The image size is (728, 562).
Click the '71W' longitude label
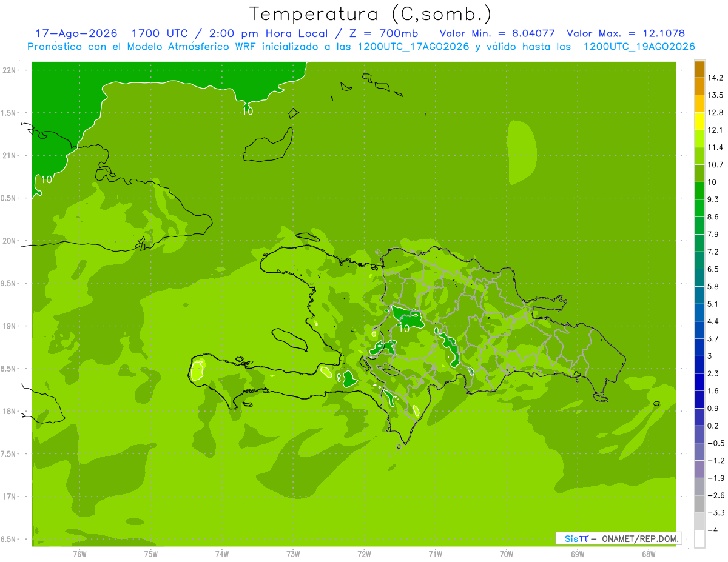(435, 554)
